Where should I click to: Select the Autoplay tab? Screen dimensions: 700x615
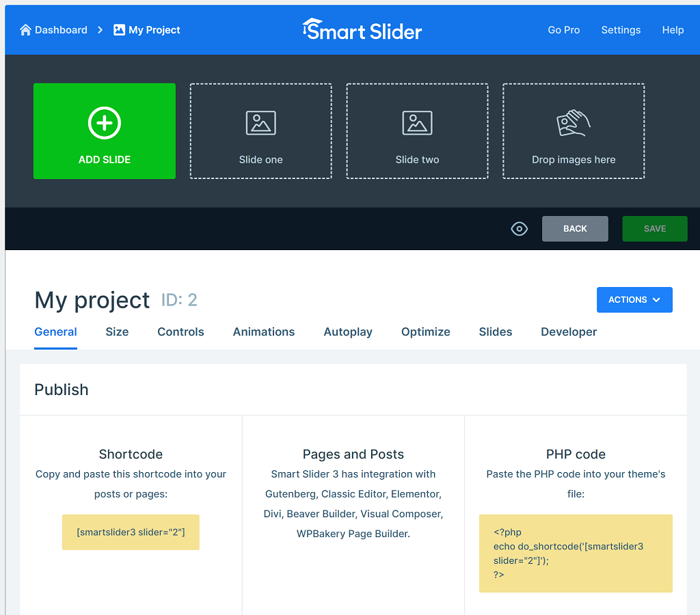[x=348, y=332]
